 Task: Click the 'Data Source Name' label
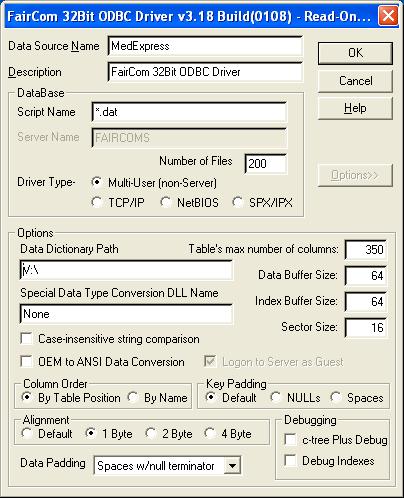pos(54,46)
